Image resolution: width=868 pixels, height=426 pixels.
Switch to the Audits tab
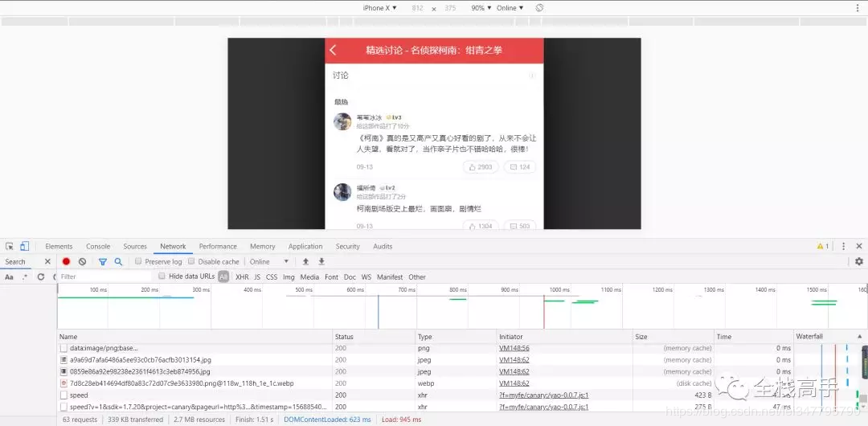click(x=383, y=247)
